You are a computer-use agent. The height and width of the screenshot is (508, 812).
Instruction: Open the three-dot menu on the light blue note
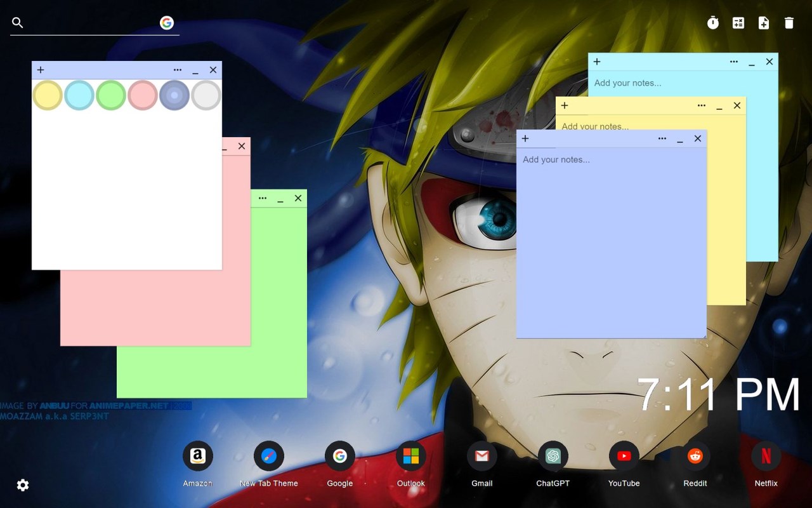pos(734,62)
